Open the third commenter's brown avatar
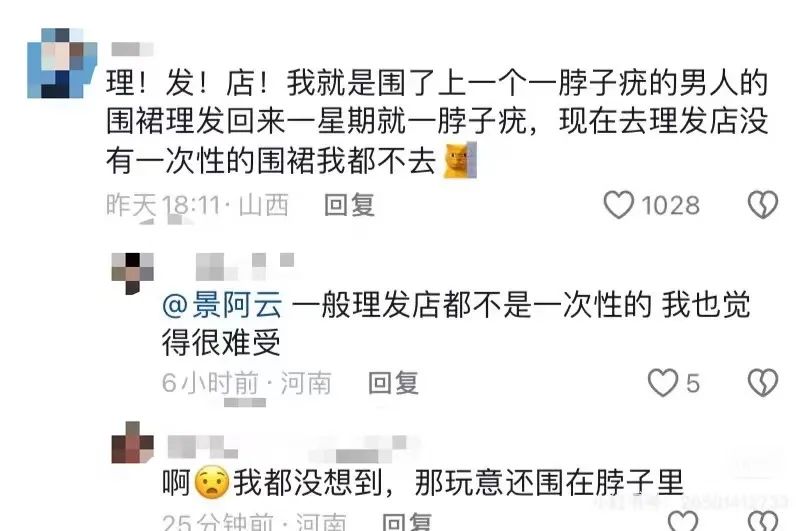The height and width of the screenshot is (531, 796). click(x=132, y=443)
